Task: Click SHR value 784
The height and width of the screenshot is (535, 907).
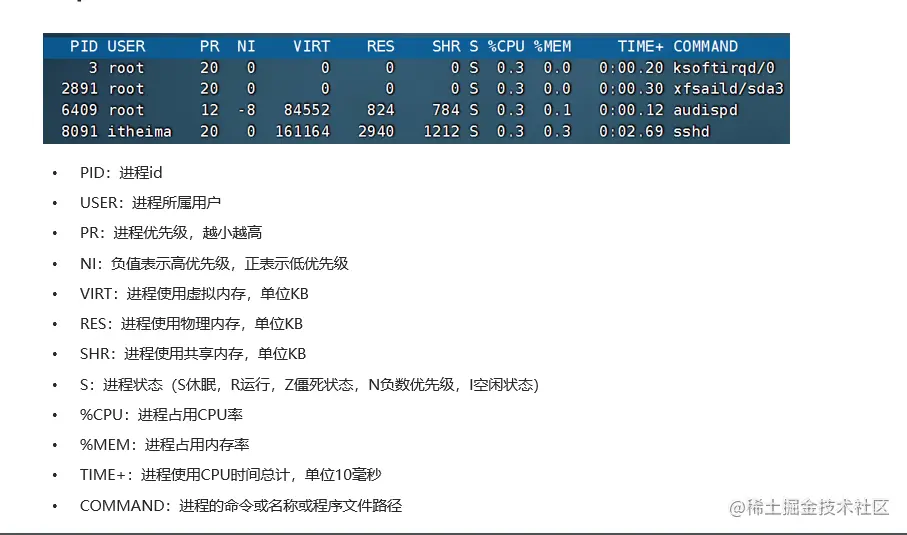Action: 446,110
